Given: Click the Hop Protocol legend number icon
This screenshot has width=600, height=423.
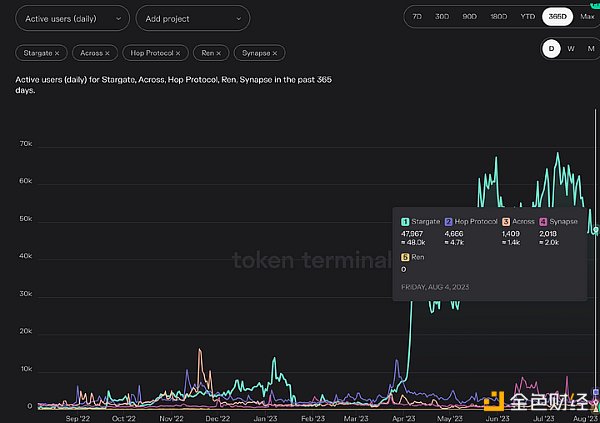Looking at the screenshot, I should 450,221.
